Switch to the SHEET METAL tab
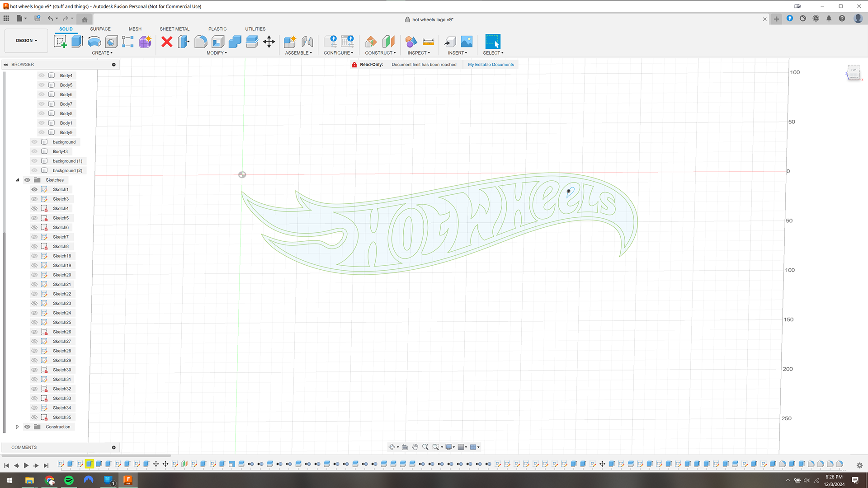The width and height of the screenshot is (868, 488). point(175,29)
